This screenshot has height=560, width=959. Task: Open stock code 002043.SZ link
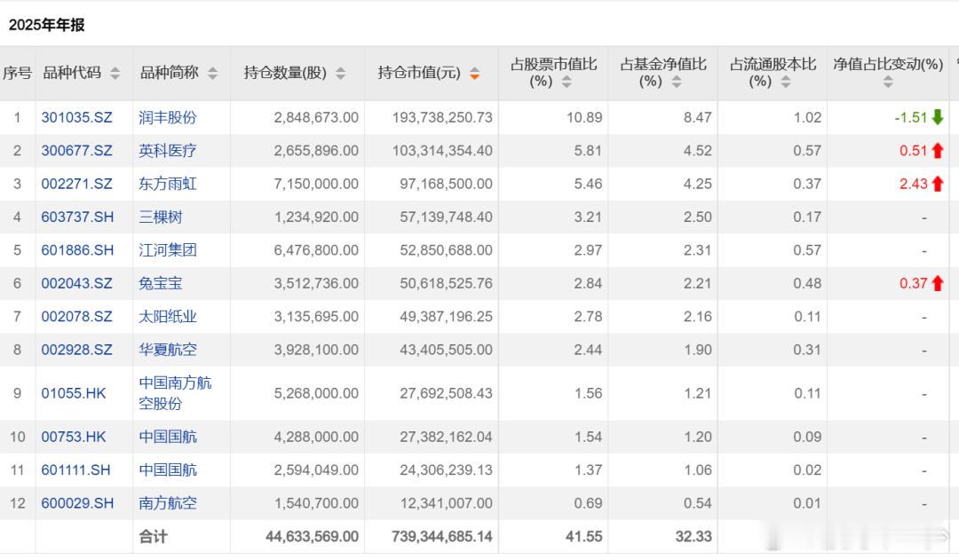tap(77, 283)
